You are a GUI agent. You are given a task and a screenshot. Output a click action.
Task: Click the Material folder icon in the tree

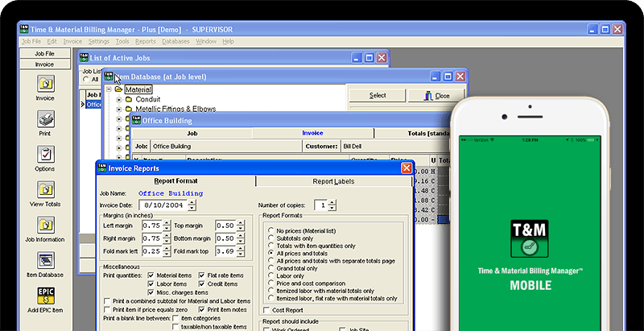(118, 89)
